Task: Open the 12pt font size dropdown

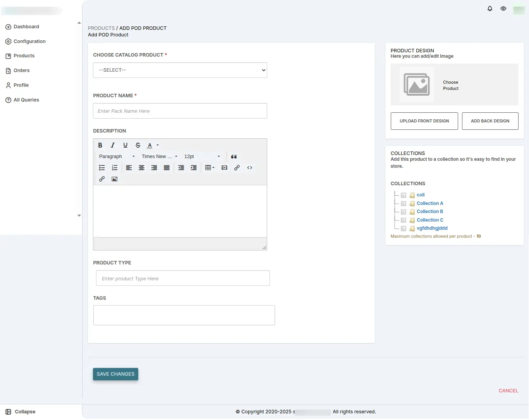Action: coord(202,157)
